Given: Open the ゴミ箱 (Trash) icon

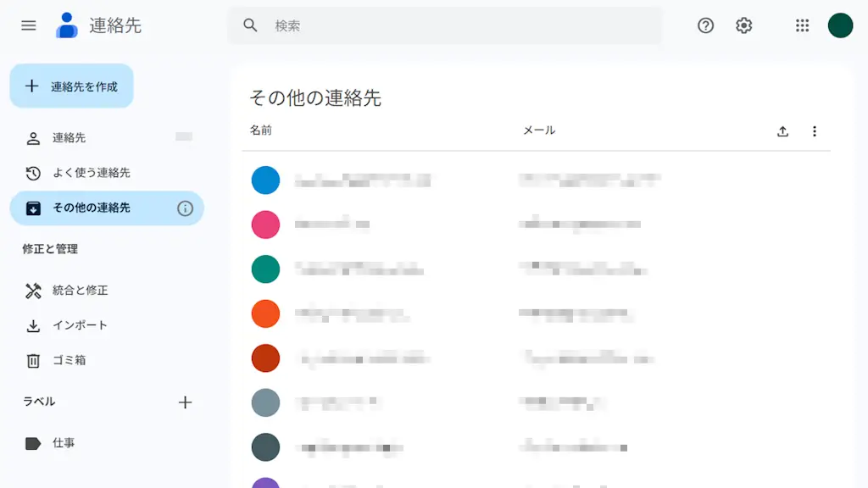Looking at the screenshot, I should [x=33, y=360].
